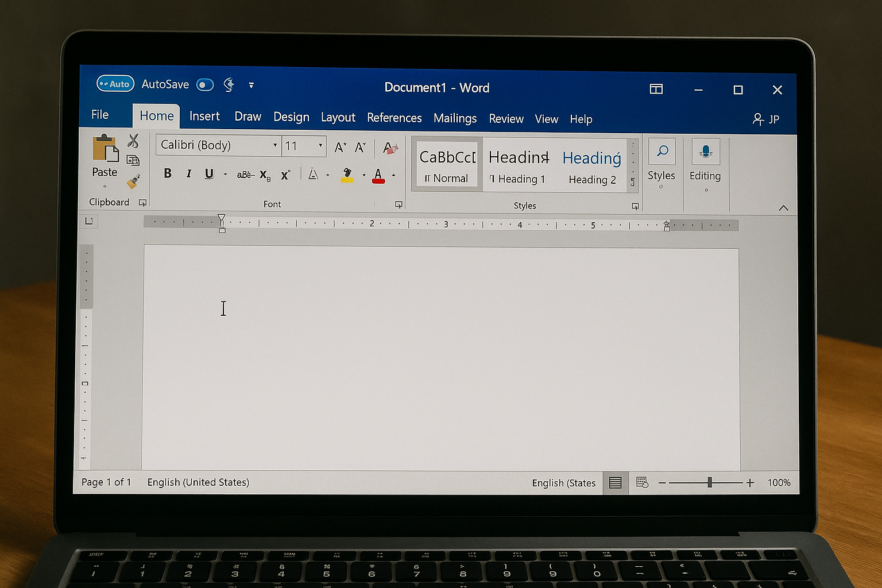Click the Copy icon in Clipboard group
Viewport: 882px width, 588px height.
pos(133,161)
